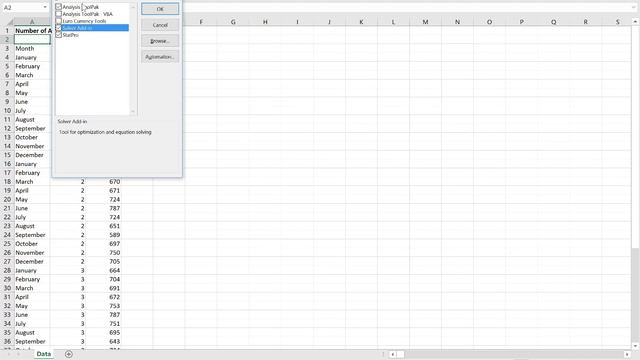The height and width of the screenshot is (360, 640).
Task: Click the cell with value 589
Action: [x=104, y=235]
